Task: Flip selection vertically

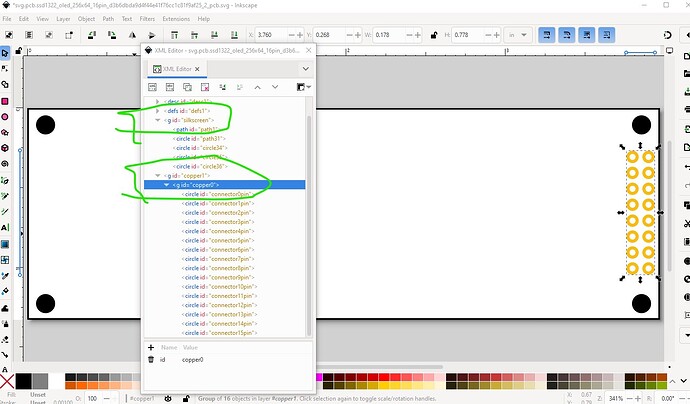Action: tap(151, 35)
